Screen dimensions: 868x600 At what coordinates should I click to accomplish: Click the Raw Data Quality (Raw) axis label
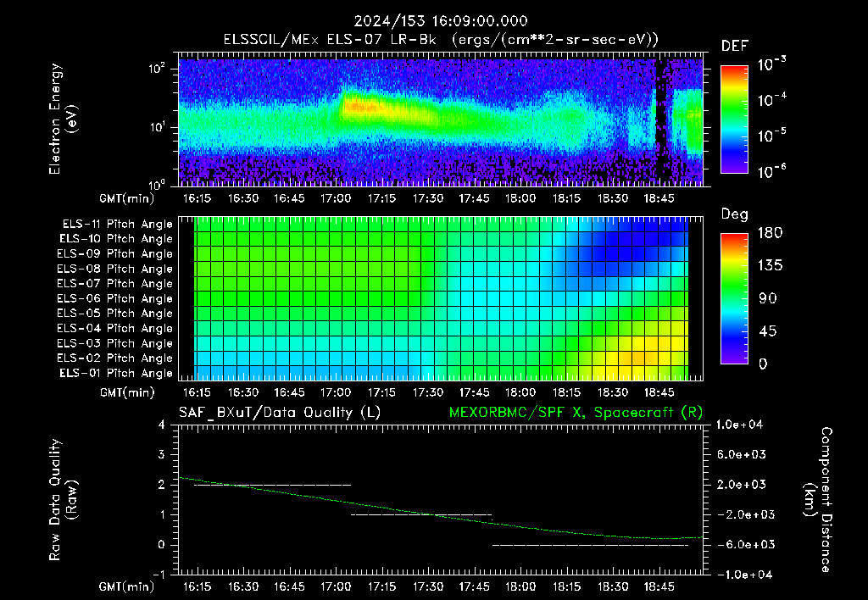(x=63, y=500)
